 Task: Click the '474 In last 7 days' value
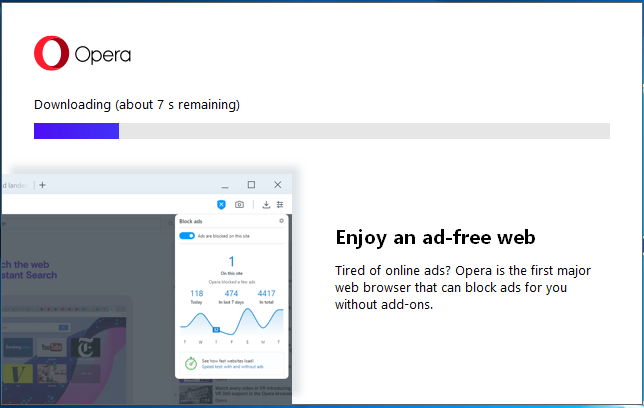pyautogui.click(x=231, y=296)
